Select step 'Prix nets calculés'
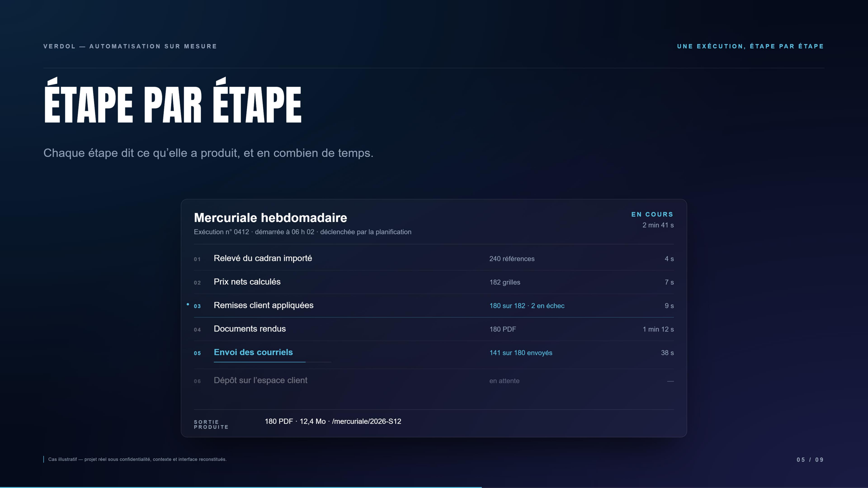 [x=247, y=282]
